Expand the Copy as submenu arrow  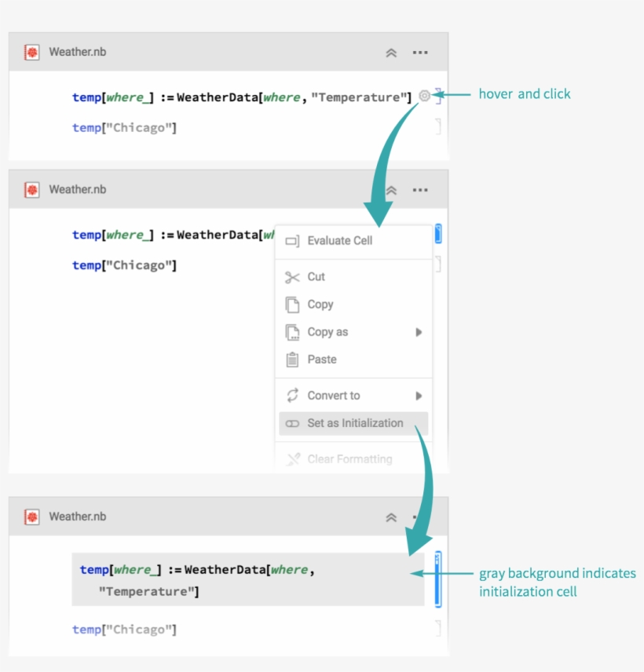click(419, 332)
